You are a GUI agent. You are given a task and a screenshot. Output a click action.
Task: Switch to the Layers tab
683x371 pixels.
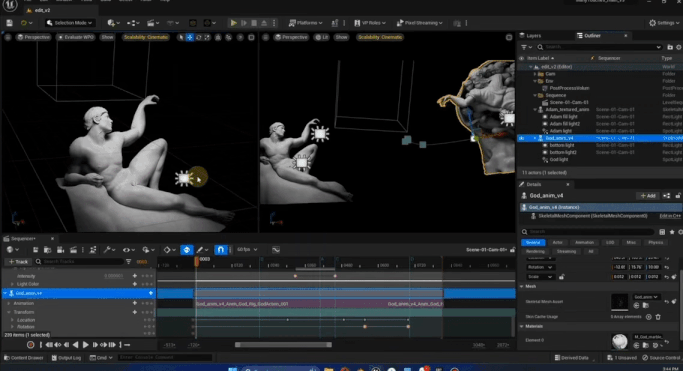(x=531, y=36)
